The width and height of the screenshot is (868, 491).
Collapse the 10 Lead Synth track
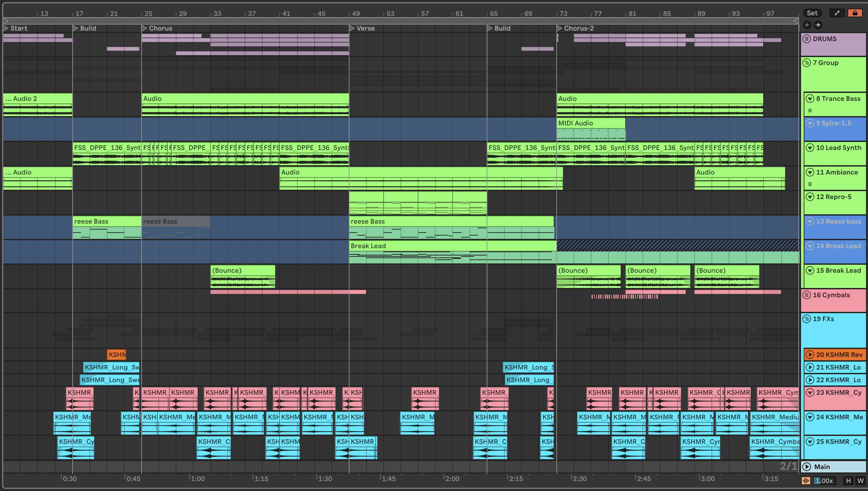[x=810, y=148]
